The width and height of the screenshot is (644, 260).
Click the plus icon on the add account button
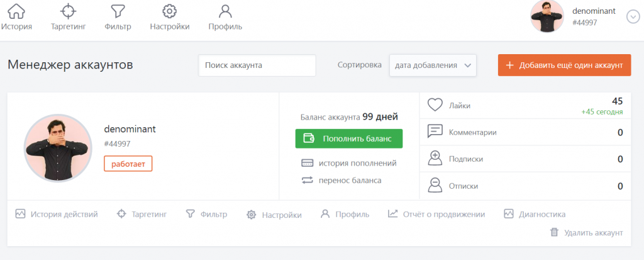click(x=509, y=65)
